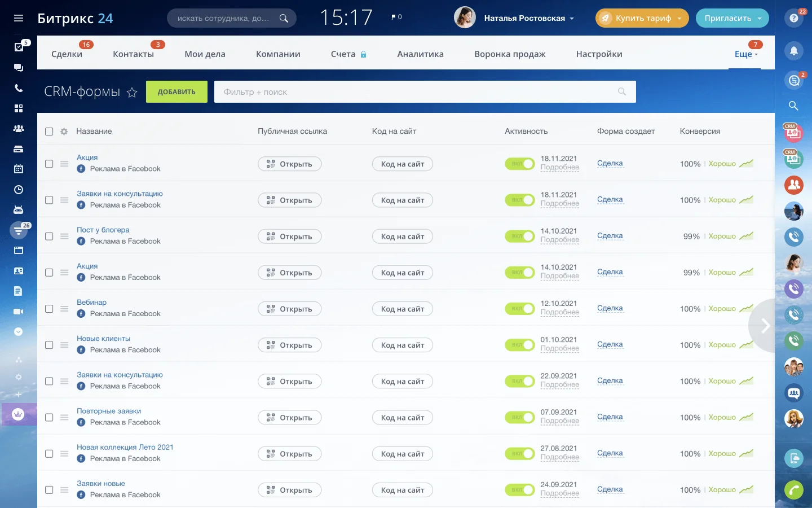Viewport: 812px width, 508px height.
Task: Click the list settings gear icon near Название
Action: (x=64, y=132)
